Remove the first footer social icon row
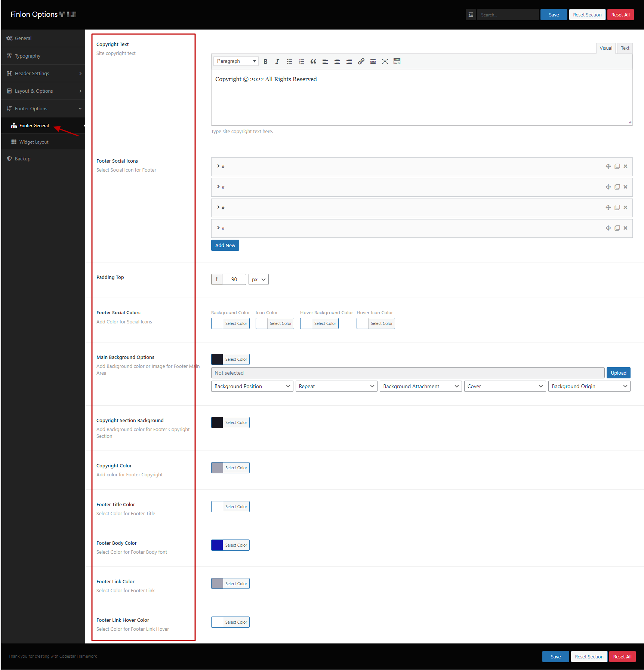644x670 pixels. click(625, 166)
